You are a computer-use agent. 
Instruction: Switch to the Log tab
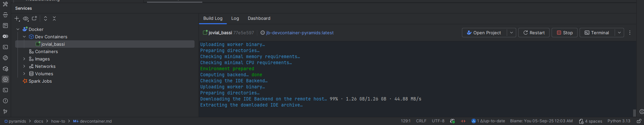coord(235,18)
